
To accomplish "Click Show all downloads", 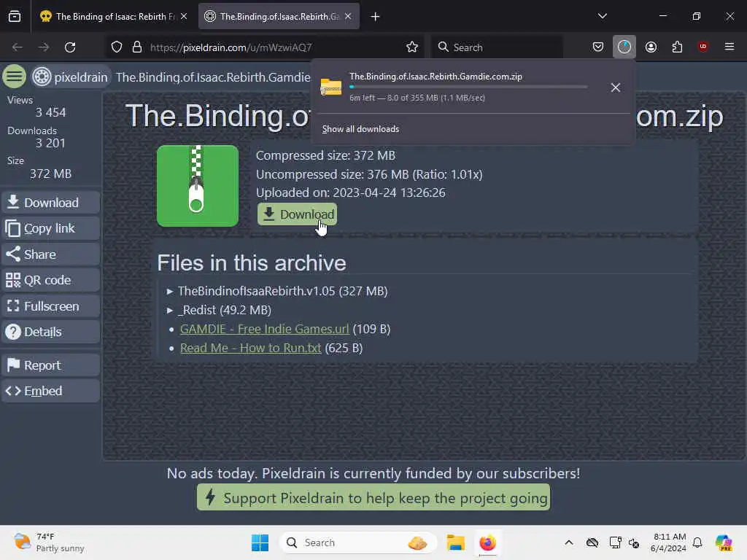I will coord(360,129).
